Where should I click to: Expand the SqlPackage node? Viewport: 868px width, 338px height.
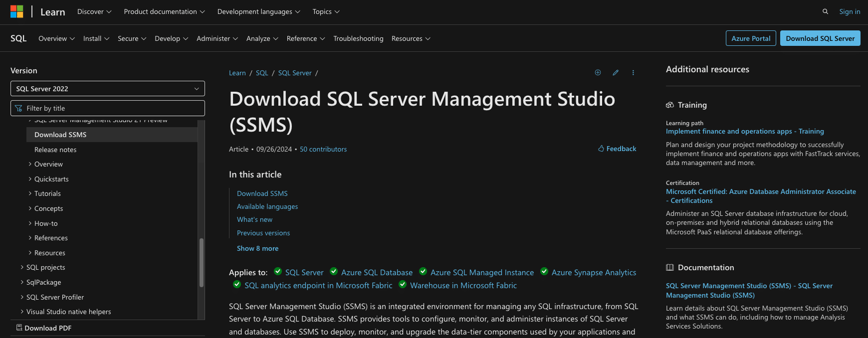(x=40, y=282)
